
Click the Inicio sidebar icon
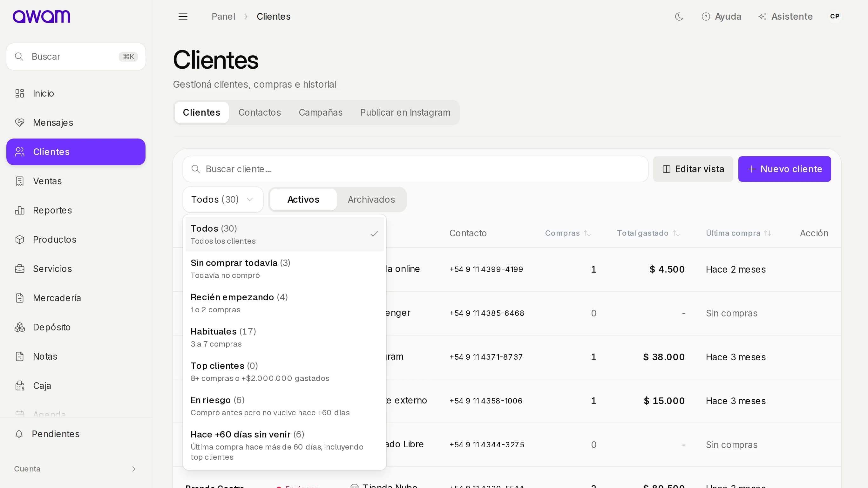(x=20, y=93)
